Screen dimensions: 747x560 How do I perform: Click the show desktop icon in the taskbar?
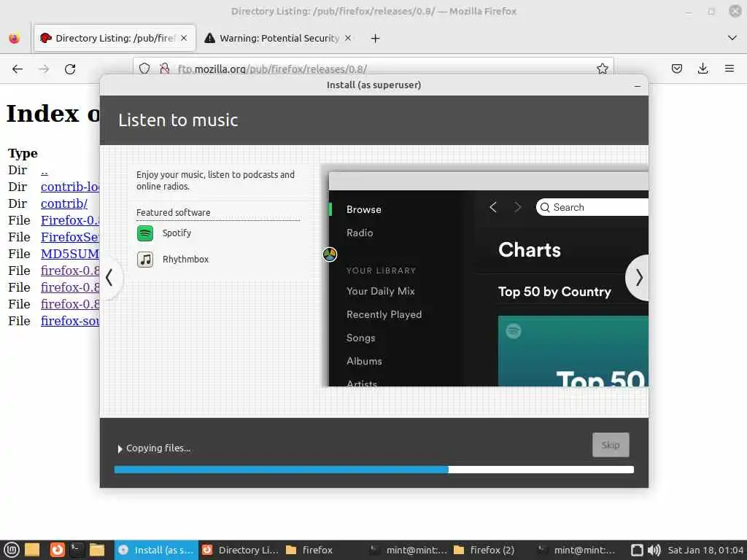[x=32, y=550]
